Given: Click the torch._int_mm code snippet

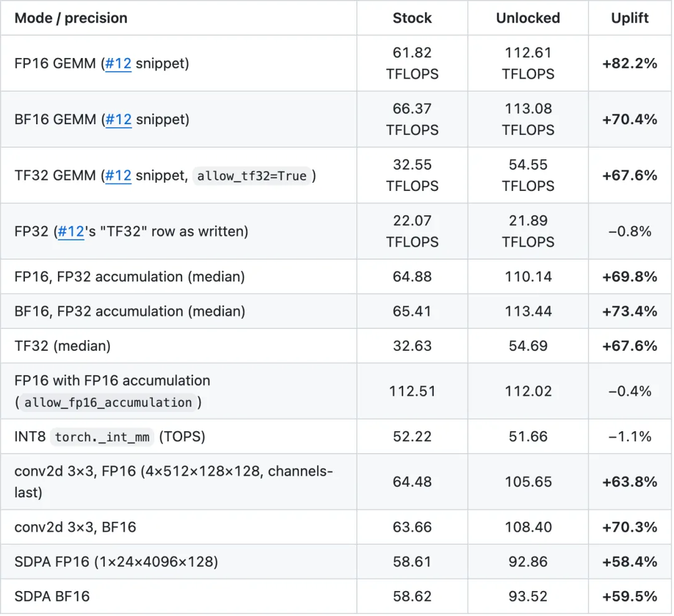Looking at the screenshot, I should (x=102, y=437).
